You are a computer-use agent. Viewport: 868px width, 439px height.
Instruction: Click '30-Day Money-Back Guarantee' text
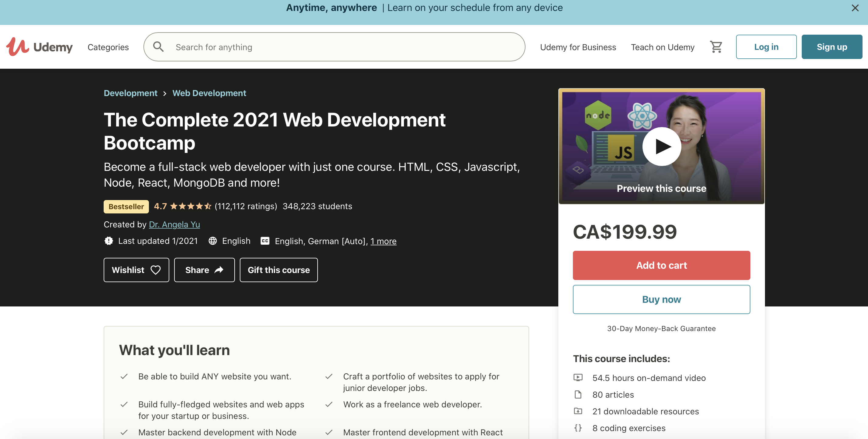661,328
